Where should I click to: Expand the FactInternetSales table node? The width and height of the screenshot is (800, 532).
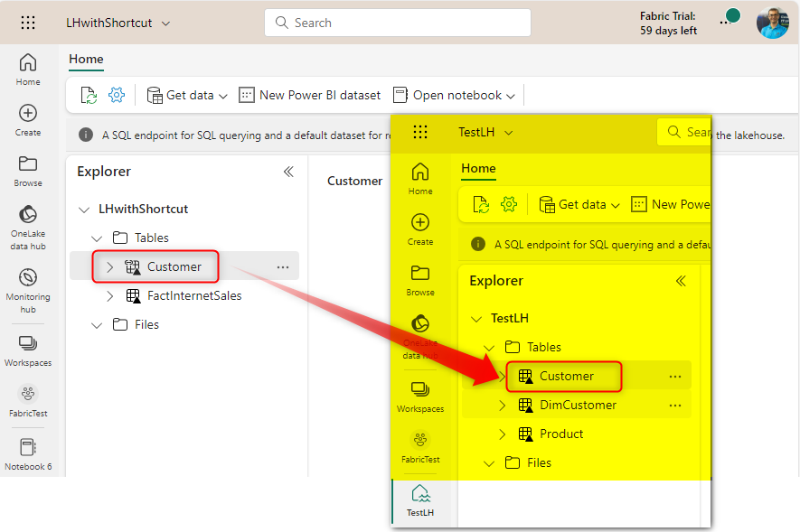(110, 295)
